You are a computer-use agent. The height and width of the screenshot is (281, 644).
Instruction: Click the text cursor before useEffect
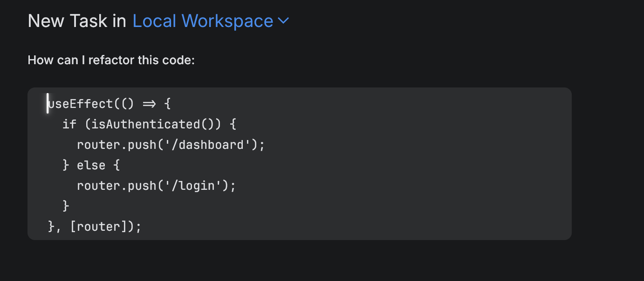[48, 103]
